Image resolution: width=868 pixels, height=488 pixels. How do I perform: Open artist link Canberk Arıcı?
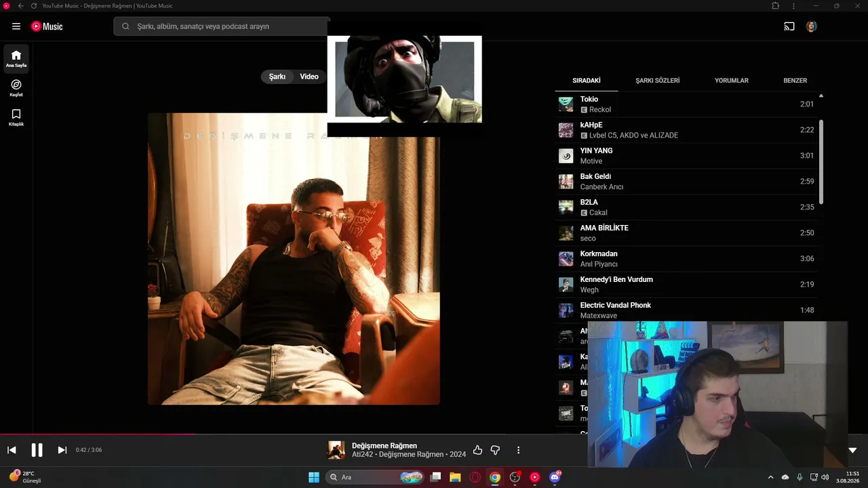click(x=601, y=187)
